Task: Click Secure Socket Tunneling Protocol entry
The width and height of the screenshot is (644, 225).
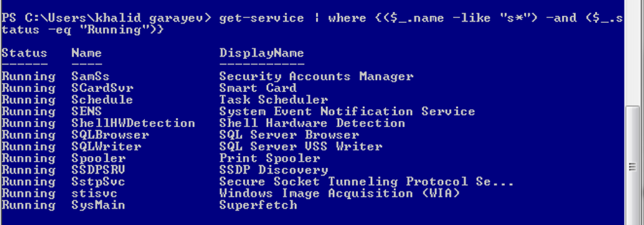Action: (366, 181)
